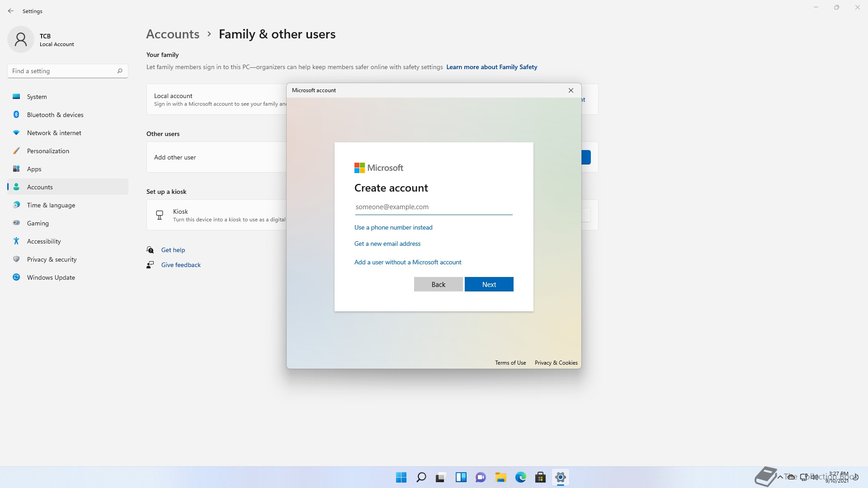Open the Gaming settings category
The height and width of the screenshot is (488, 868).
click(x=68, y=223)
